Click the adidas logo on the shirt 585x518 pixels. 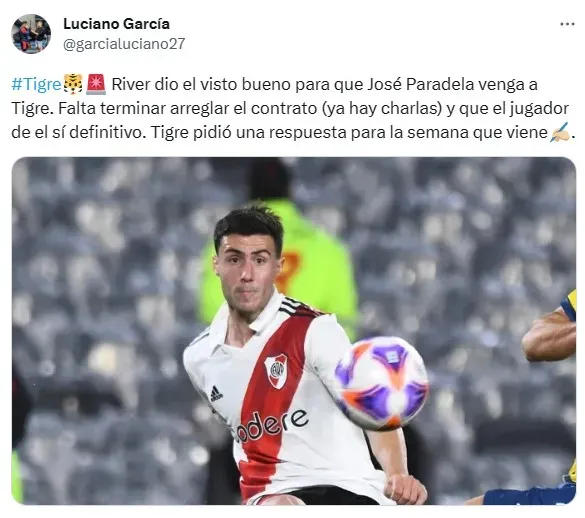216,394
